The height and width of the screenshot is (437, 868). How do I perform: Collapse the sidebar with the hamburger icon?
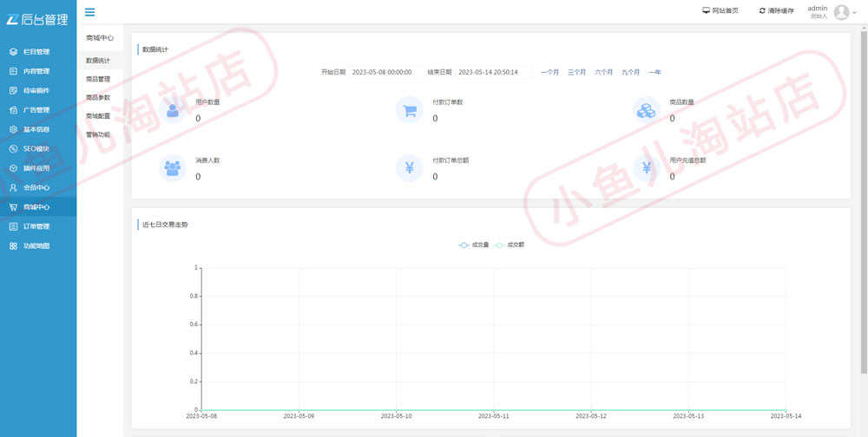coord(89,12)
